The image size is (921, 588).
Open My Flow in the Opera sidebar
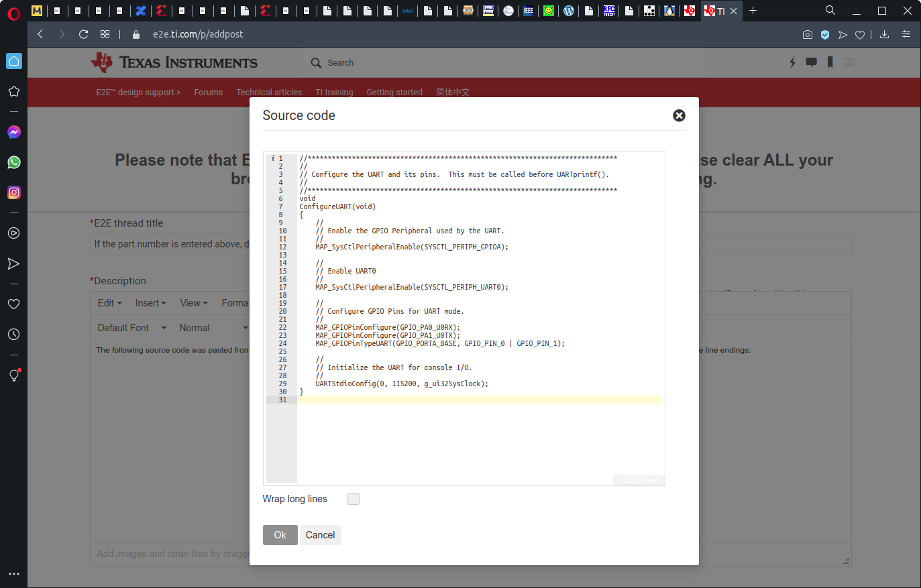(x=13, y=263)
